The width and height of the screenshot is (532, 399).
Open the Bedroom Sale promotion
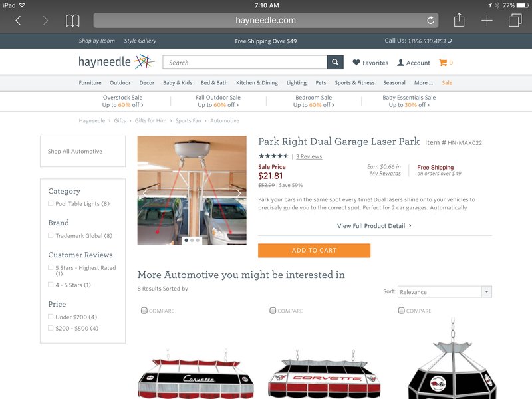[x=313, y=101]
